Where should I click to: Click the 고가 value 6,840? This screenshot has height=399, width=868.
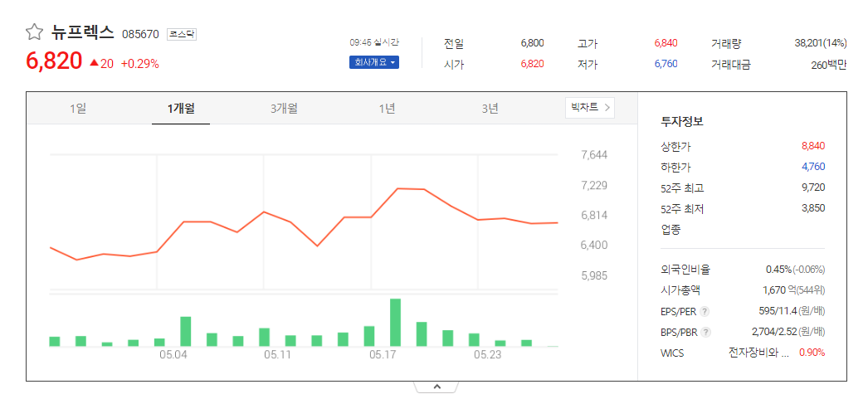(666, 43)
